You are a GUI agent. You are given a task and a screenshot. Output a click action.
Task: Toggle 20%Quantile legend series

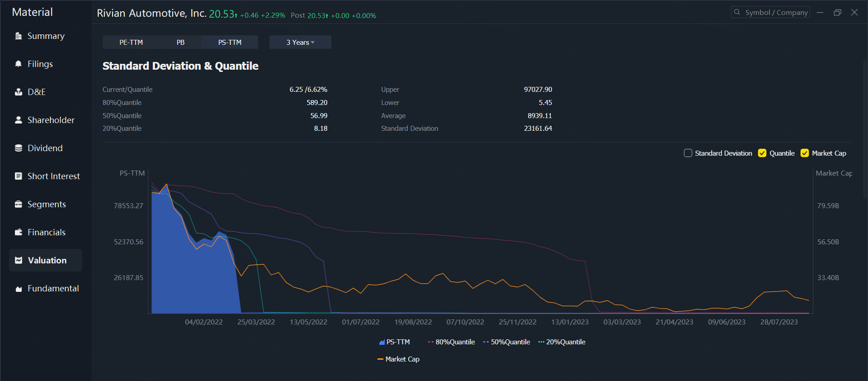tap(561, 342)
